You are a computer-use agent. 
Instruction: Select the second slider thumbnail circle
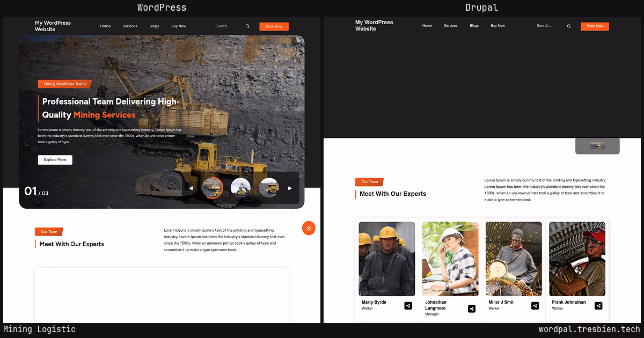tap(240, 188)
